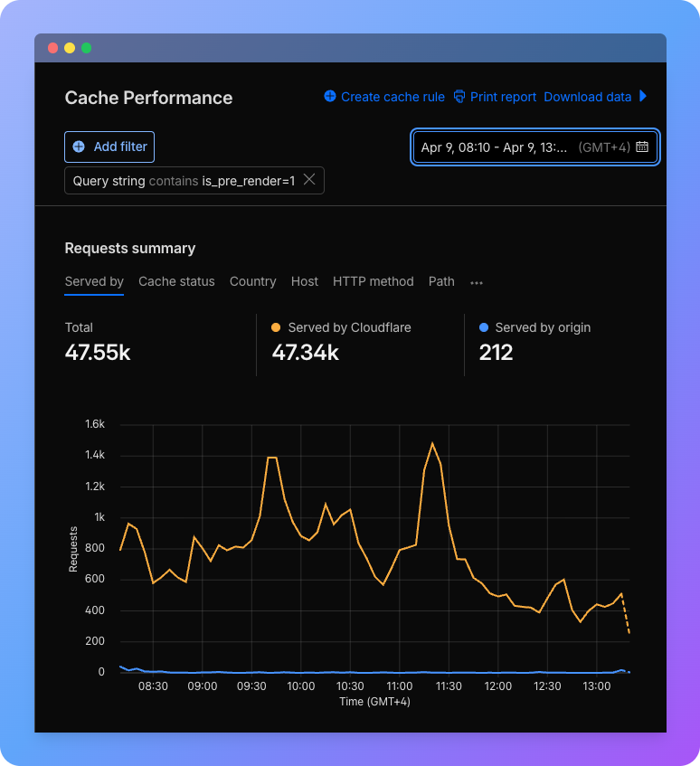The height and width of the screenshot is (766, 700).
Task: Click the orange Served by Cloudflare dot
Action: 276,327
